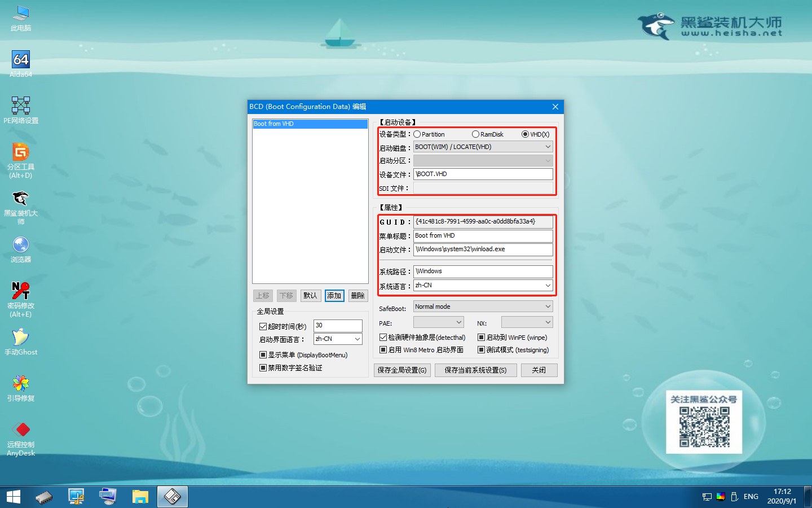Click the 关注黑鲨公众号 QR code
This screenshot has height=508, width=812.
pyautogui.click(x=704, y=427)
